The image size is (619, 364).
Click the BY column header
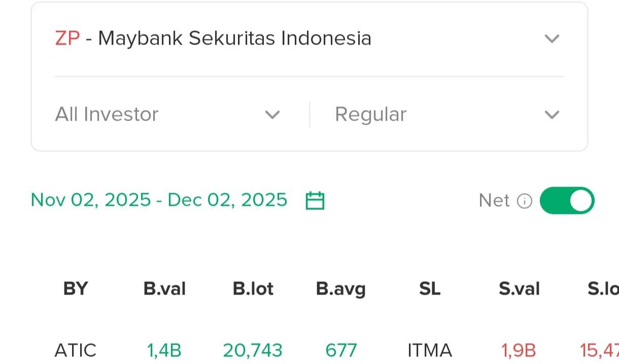click(76, 289)
